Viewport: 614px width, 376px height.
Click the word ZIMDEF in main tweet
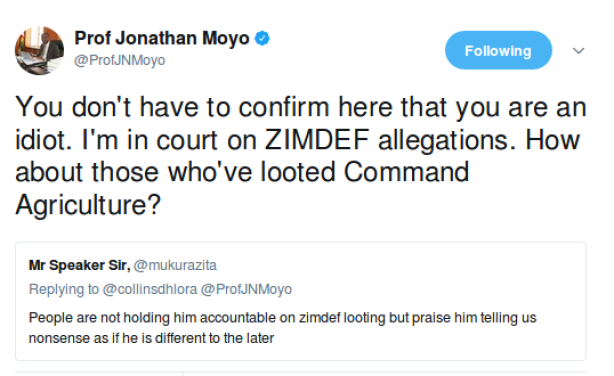317,139
